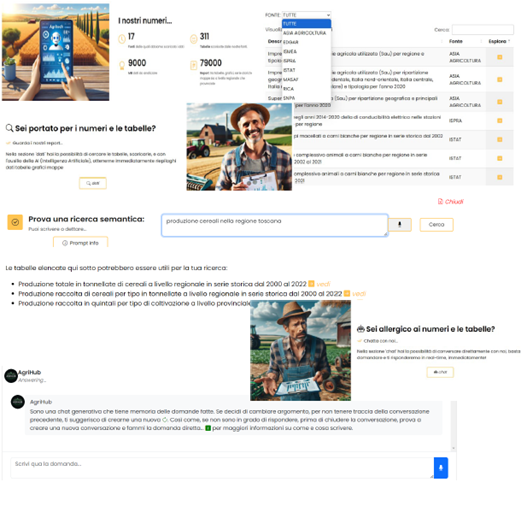Image resolution: width=527 pixels, height=506 pixels.
Task: Click the microphone button beside the semantic search box
Action: coord(400,224)
